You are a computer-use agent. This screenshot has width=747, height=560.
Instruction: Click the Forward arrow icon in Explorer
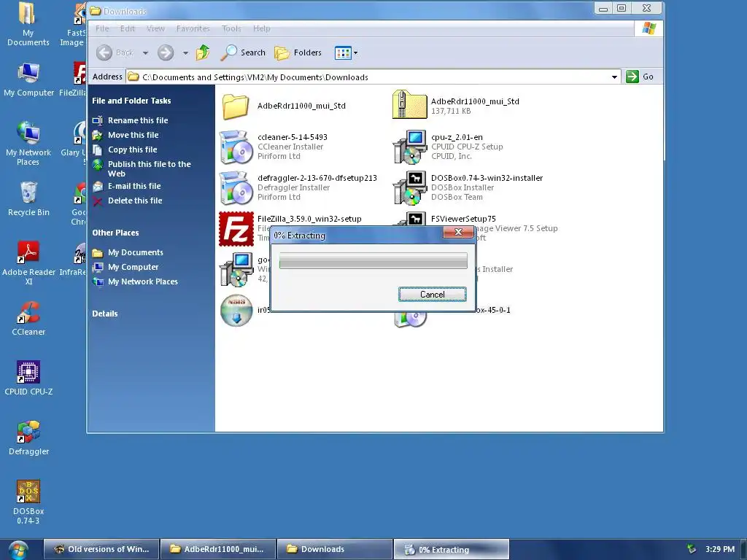coord(166,52)
